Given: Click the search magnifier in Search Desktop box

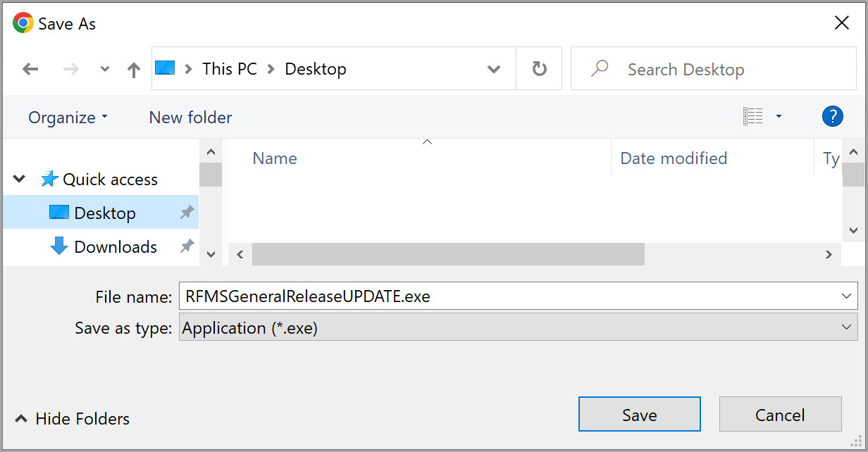Looking at the screenshot, I should (598, 68).
